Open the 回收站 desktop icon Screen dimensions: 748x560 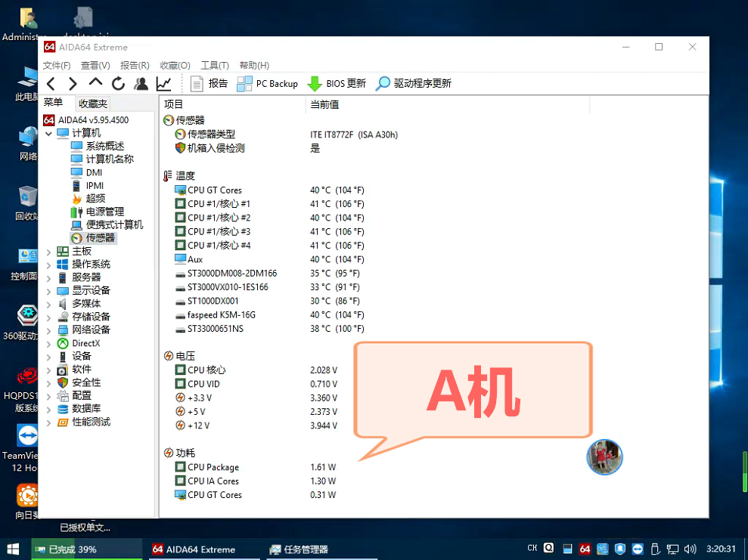click(28, 203)
